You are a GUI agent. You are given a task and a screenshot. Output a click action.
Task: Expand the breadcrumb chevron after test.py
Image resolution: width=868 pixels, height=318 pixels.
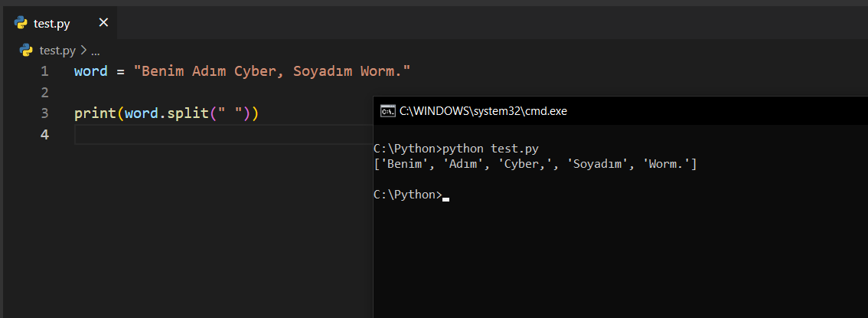[83, 51]
